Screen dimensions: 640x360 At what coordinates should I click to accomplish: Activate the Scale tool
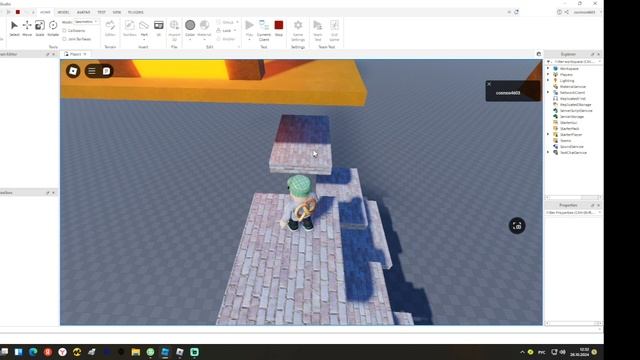(x=40, y=28)
